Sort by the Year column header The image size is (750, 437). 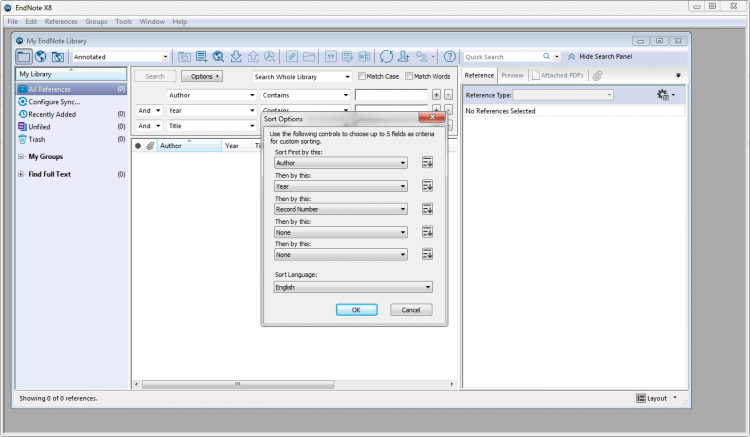pos(236,146)
